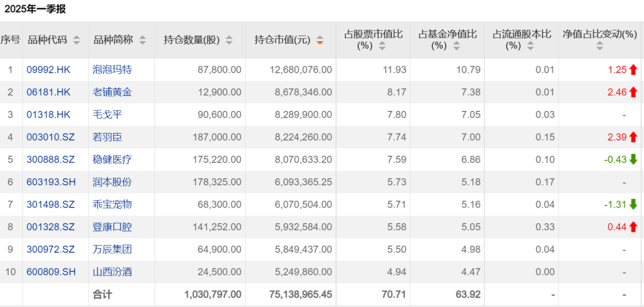
Task: Sort by 占股票市值比 column arrows
Action: point(382,46)
